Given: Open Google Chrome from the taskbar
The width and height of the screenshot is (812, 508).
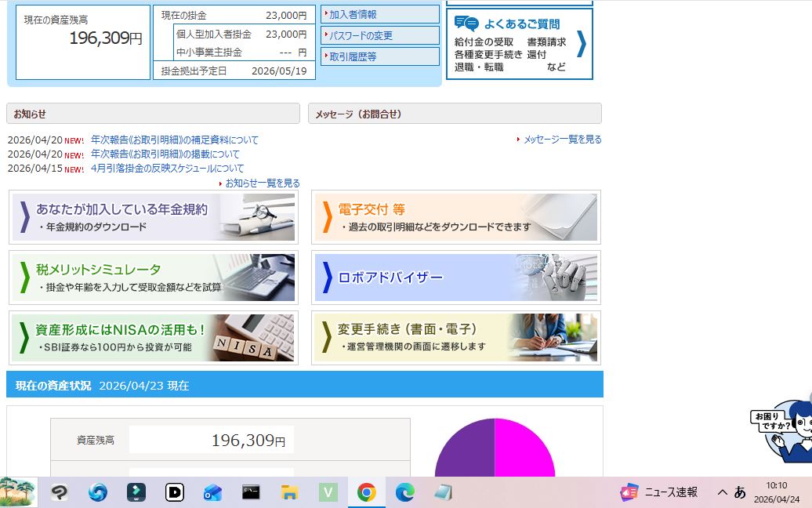Looking at the screenshot, I should click(x=366, y=492).
